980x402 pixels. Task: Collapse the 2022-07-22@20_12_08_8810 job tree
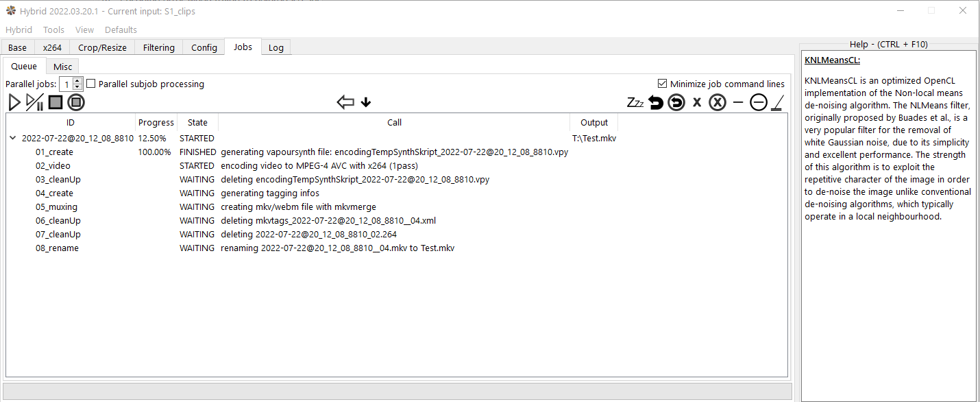point(12,138)
